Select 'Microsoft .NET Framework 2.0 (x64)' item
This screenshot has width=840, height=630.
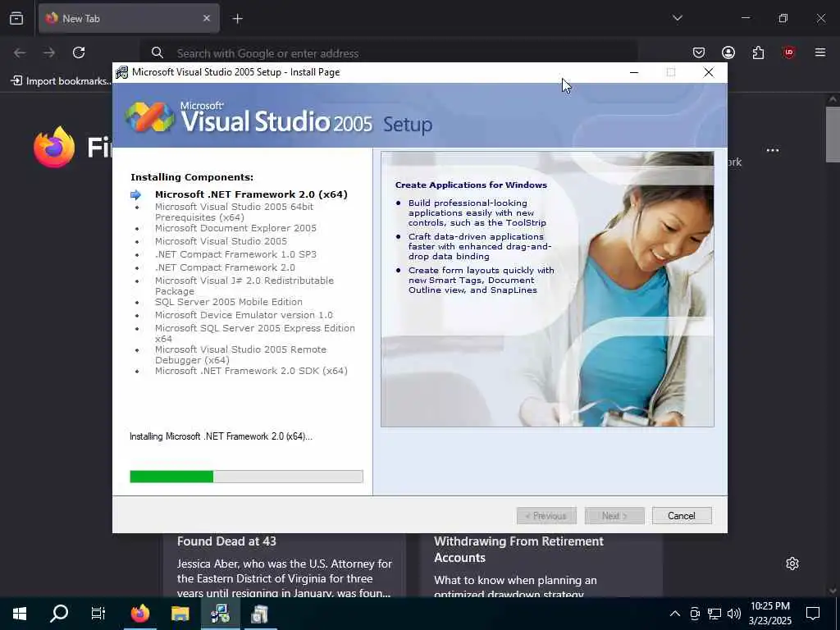point(251,194)
